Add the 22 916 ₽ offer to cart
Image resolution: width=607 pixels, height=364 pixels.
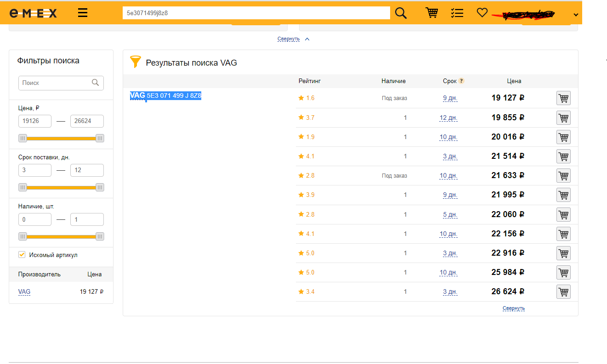(x=563, y=253)
